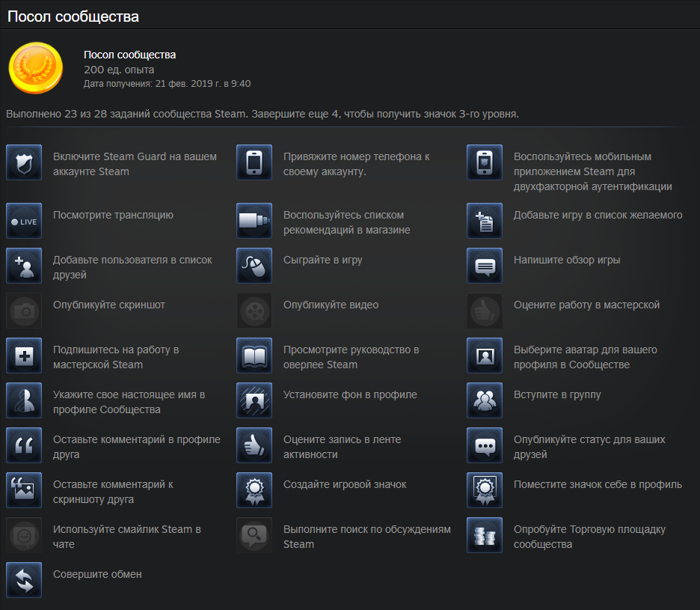Click the Установите фон в профиле label
The height and width of the screenshot is (610, 700).
click(351, 394)
